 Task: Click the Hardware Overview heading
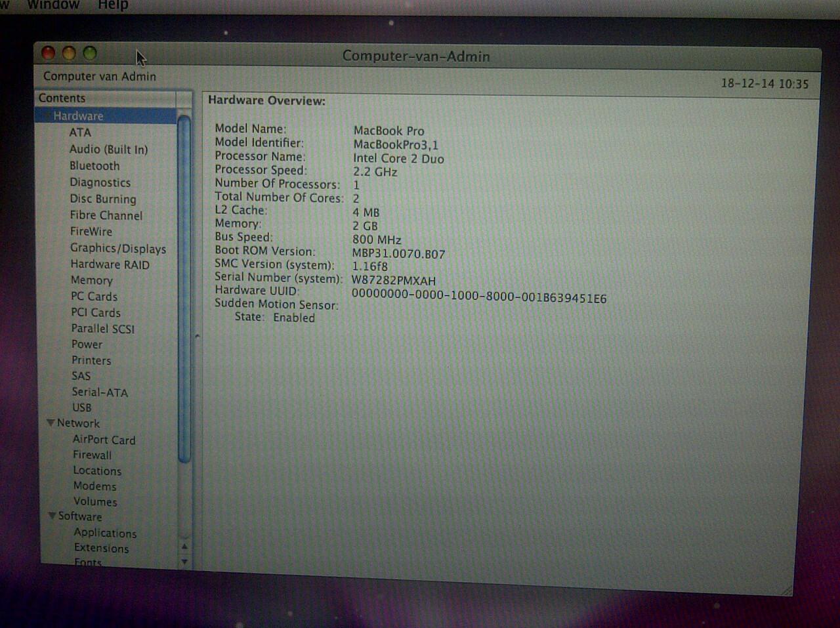point(267,101)
